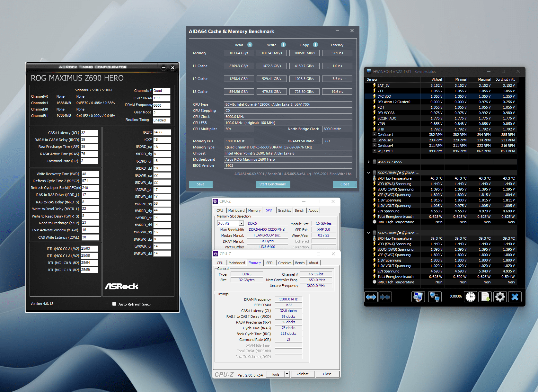Click HWiNFO64 title bar app icon
Image resolution: width=538 pixels, height=392 pixels.
click(x=369, y=71)
